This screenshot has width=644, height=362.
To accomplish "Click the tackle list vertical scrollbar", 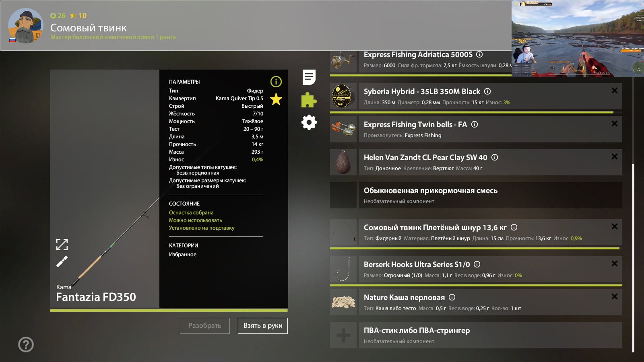I will (633, 257).
